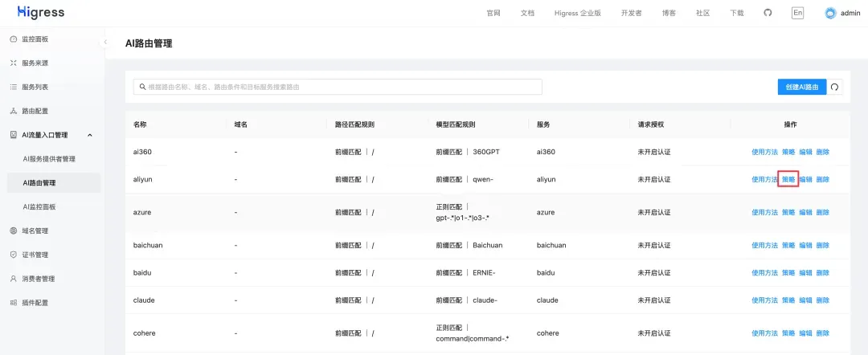Open 官网 link in top navigation
The height and width of the screenshot is (355, 868).
[493, 14]
